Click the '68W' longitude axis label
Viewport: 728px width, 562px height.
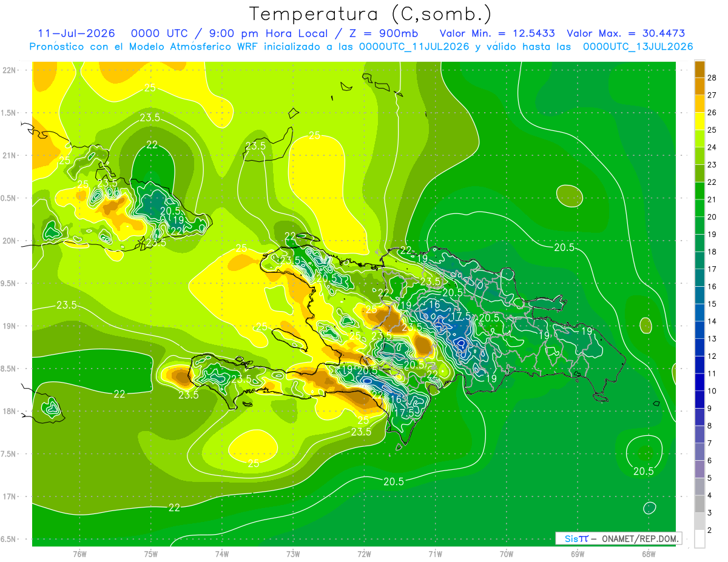pyautogui.click(x=649, y=554)
